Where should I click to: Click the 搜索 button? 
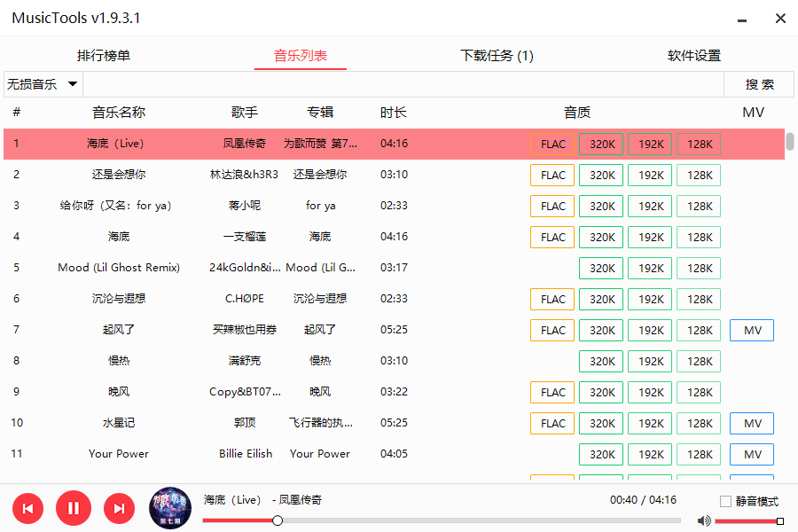[x=758, y=84]
